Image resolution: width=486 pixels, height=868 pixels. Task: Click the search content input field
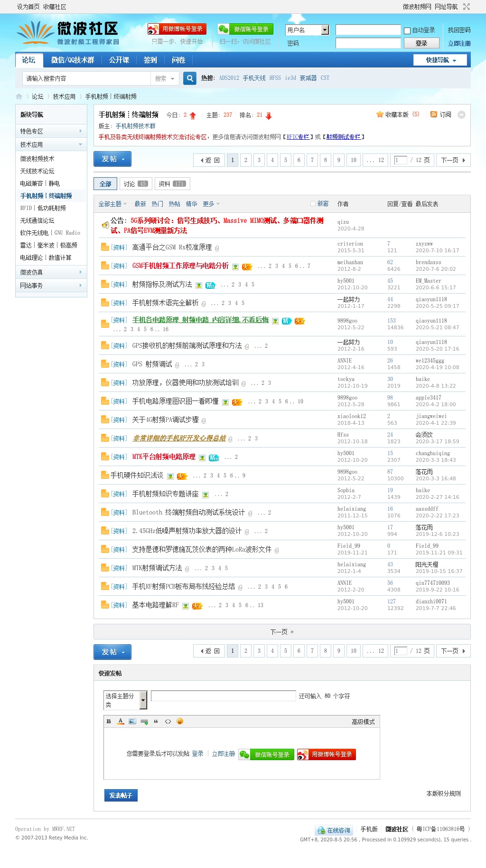87,78
